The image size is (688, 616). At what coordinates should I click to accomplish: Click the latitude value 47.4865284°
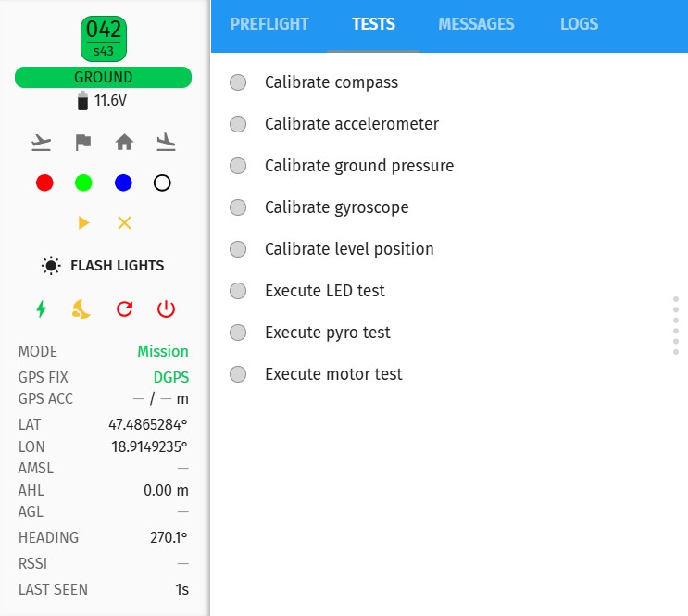coord(148,424)
